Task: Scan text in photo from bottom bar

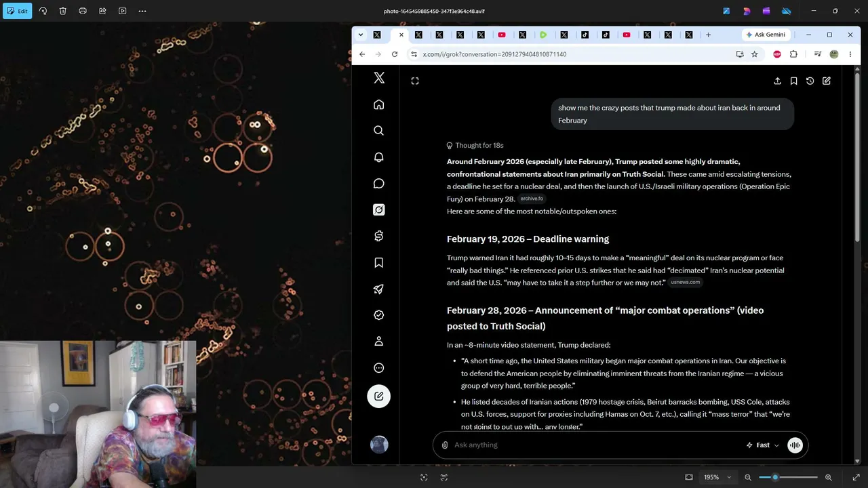Action: tap(444, 477)
